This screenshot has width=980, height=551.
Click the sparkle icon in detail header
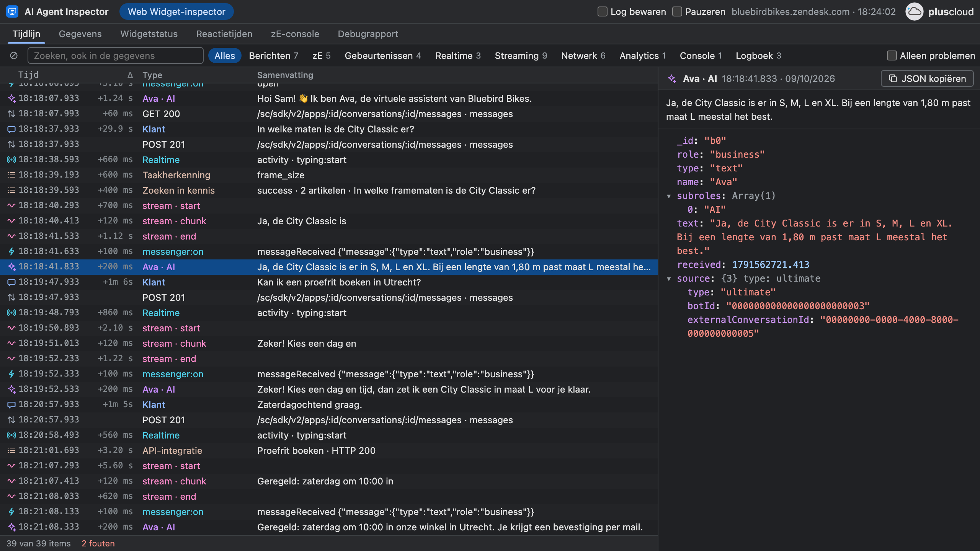(672, 79)
